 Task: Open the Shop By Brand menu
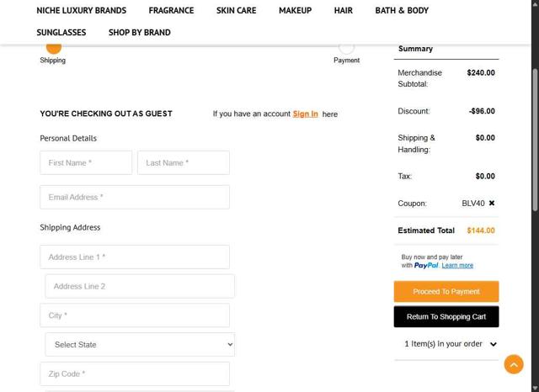[140, 33]
